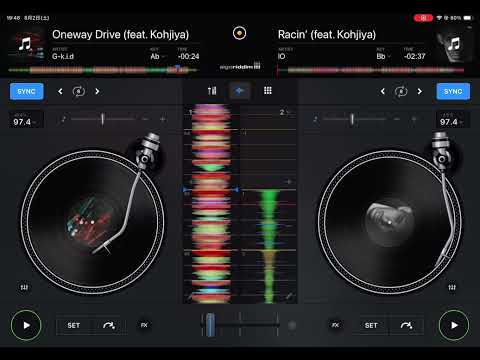Open FX panel for left deck
The width and height of the screenshot is (480, 360).
(x=144, y=325)
